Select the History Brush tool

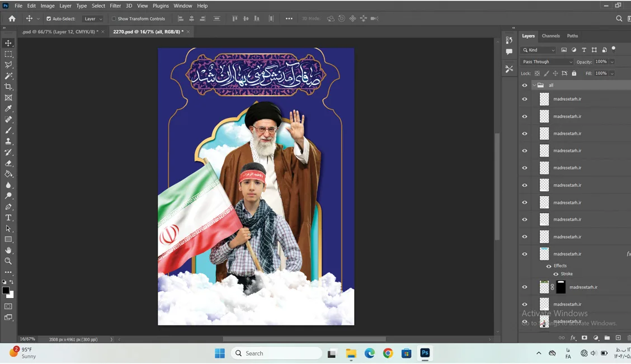(8, 152)
